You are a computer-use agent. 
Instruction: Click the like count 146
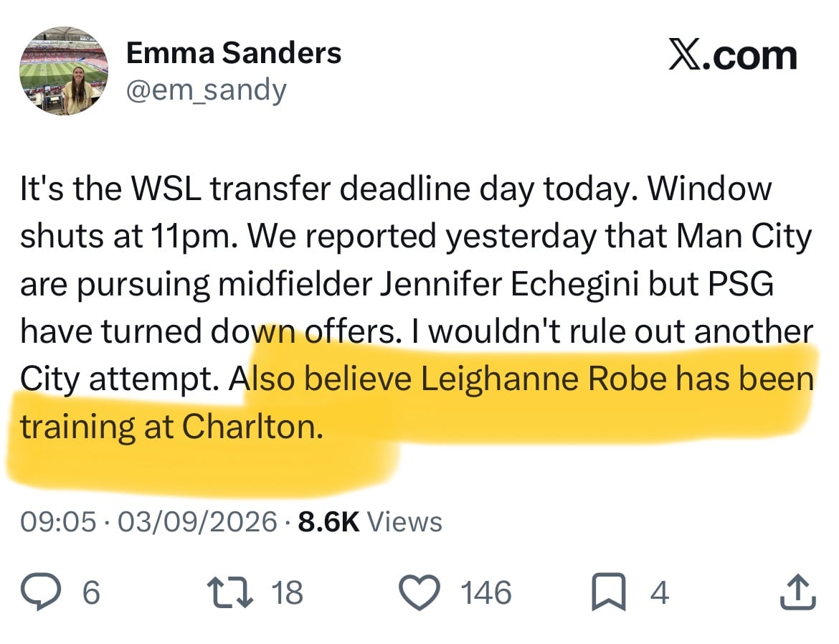click(486, 592)
